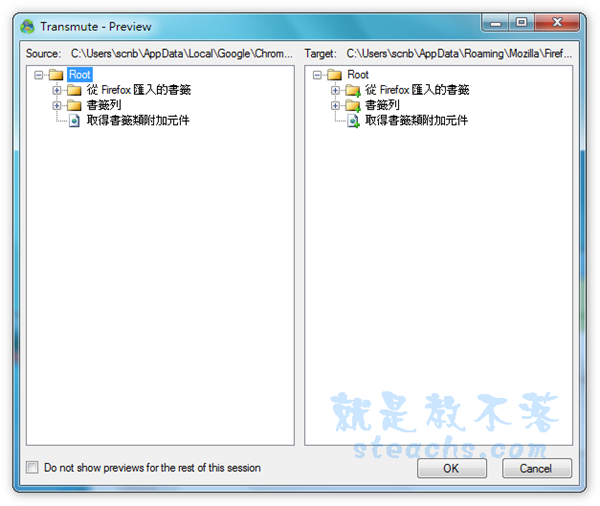The height and width of the screenshot is (506, 600).
Task: Enable 'Do not show previews' checkbox
Action: tap(32, 467)
